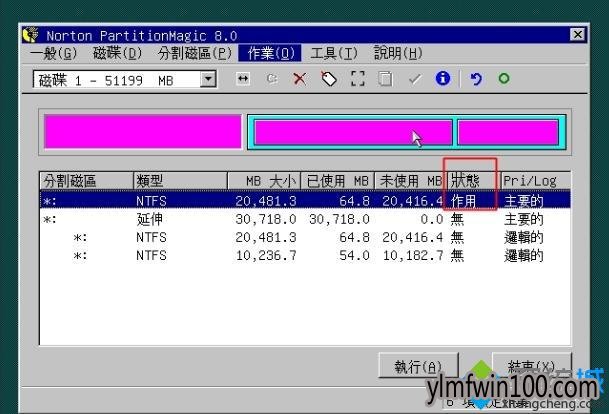Click the 結束(X) button
609x414 pixels.
pos(532,365)
